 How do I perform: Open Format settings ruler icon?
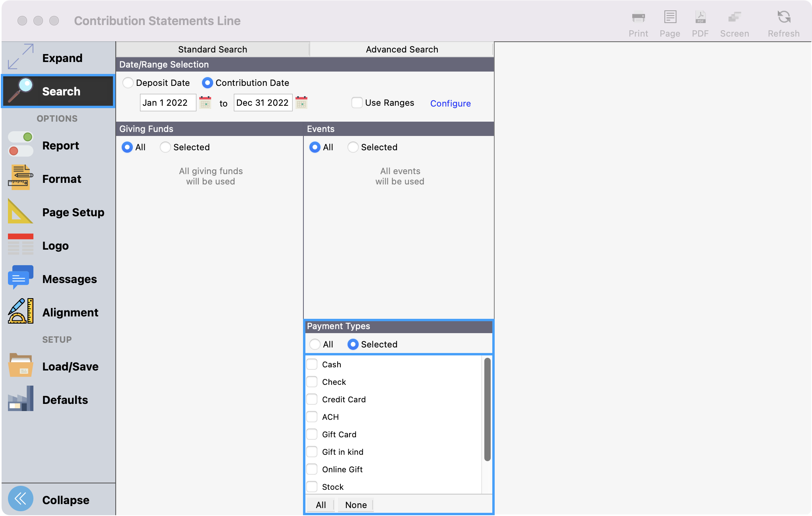coord(21,178)
